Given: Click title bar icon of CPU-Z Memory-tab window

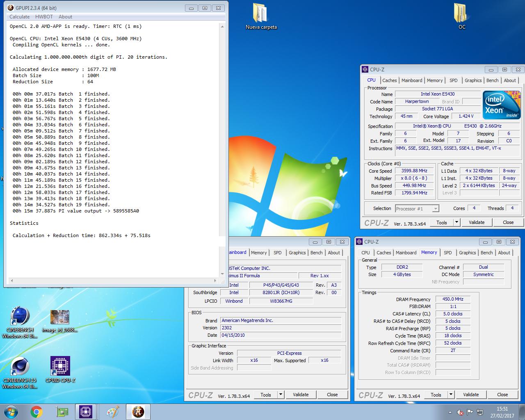Looking at the screenshot, I should (x=360, y=242).
